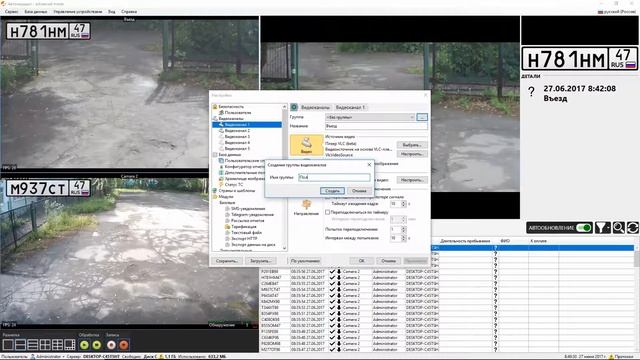The image size is (640, 360).
Task: Select the two-row layout icon
Action: 20,345
